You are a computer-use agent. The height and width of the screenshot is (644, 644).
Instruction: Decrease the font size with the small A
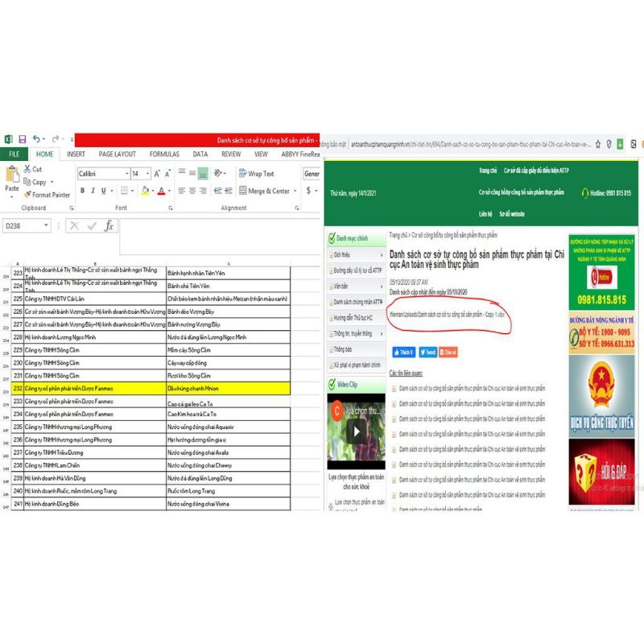167,174
